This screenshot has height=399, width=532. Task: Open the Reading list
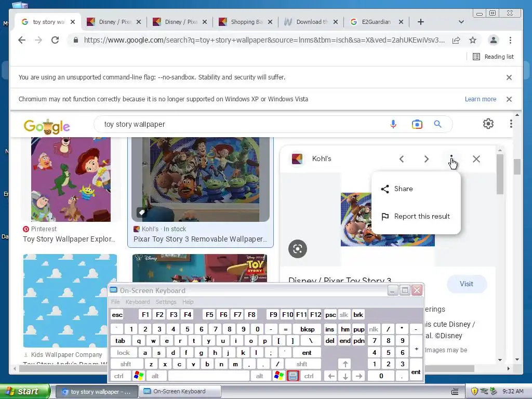[493, 57]
